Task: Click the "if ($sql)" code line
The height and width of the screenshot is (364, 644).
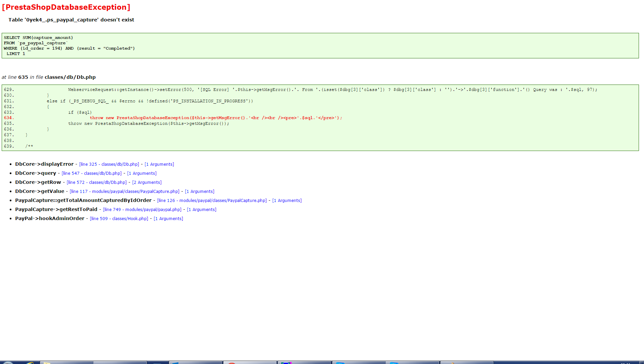Action: click(x=80, y=112)
